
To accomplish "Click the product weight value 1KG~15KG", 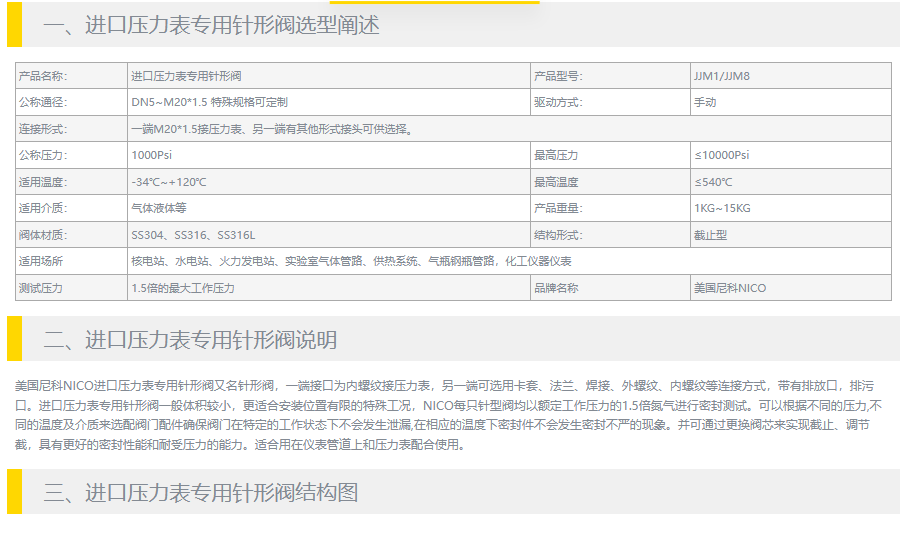I will (x=721, y=208).
